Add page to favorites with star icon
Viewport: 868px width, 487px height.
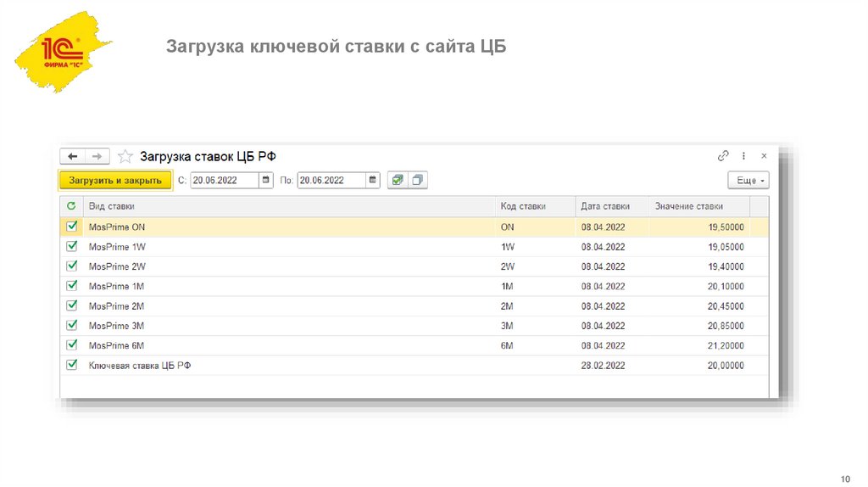pos(125,156)
